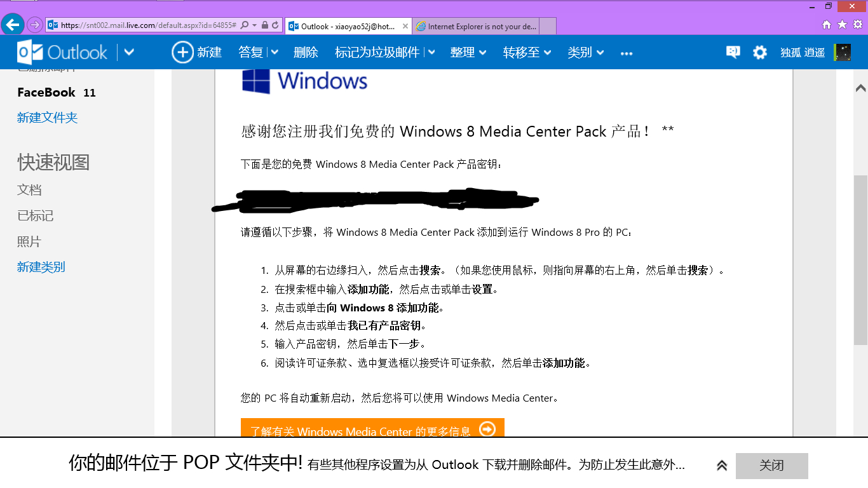Open the 已标记 flagged quick view

click(x=36, y=215)
